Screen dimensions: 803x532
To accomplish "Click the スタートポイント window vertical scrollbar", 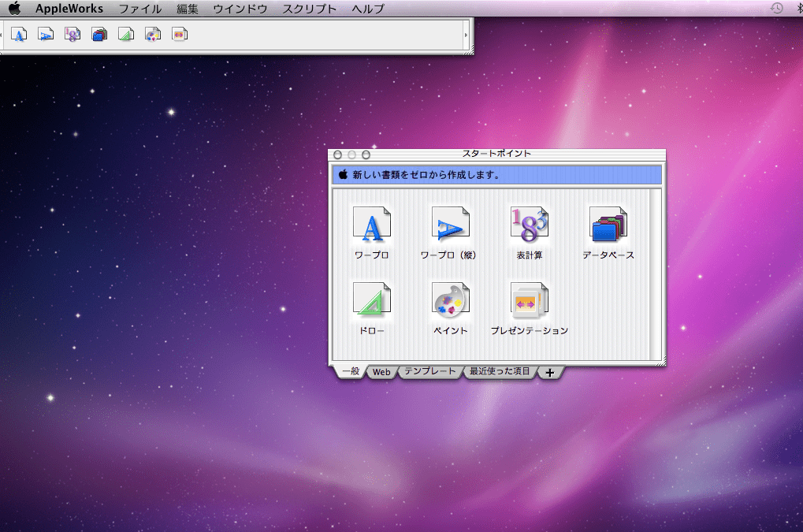I will pyautogui.click(x=655, y=274).
